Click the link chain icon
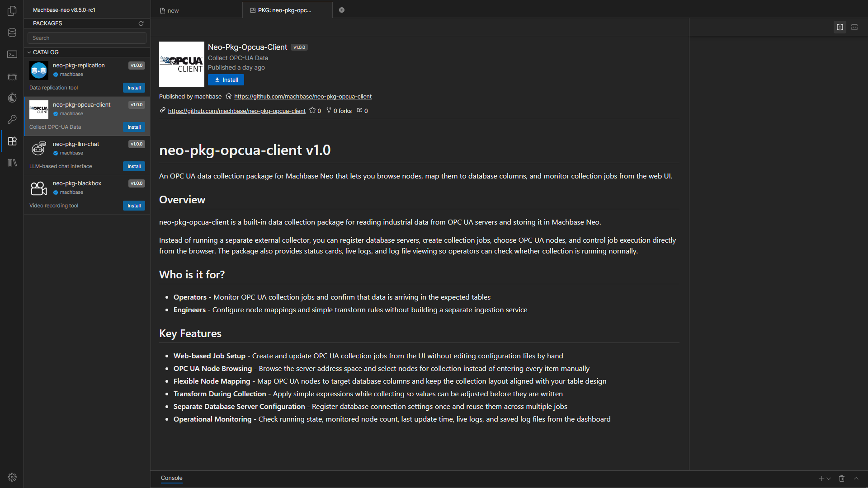Viewport: 868px width, 488px height. (162, 110)
